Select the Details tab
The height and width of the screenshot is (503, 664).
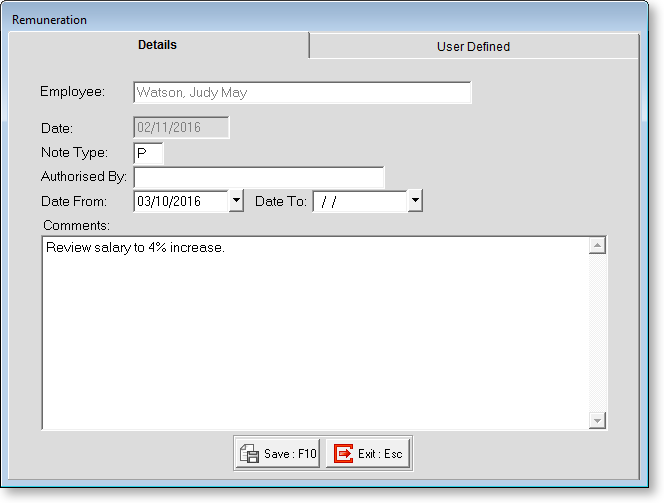click(158, 45)
